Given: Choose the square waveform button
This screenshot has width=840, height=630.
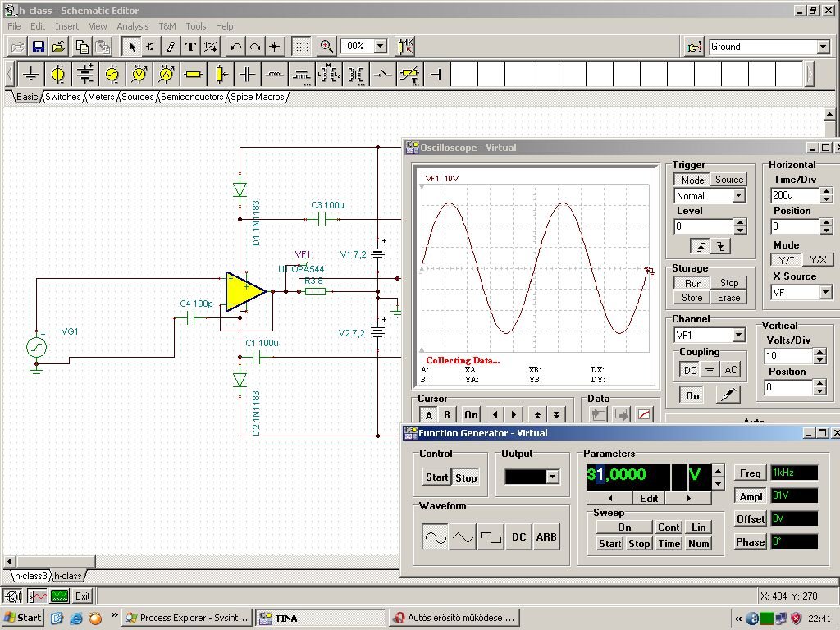Looking at the screenshot, I should click(491, 537).
